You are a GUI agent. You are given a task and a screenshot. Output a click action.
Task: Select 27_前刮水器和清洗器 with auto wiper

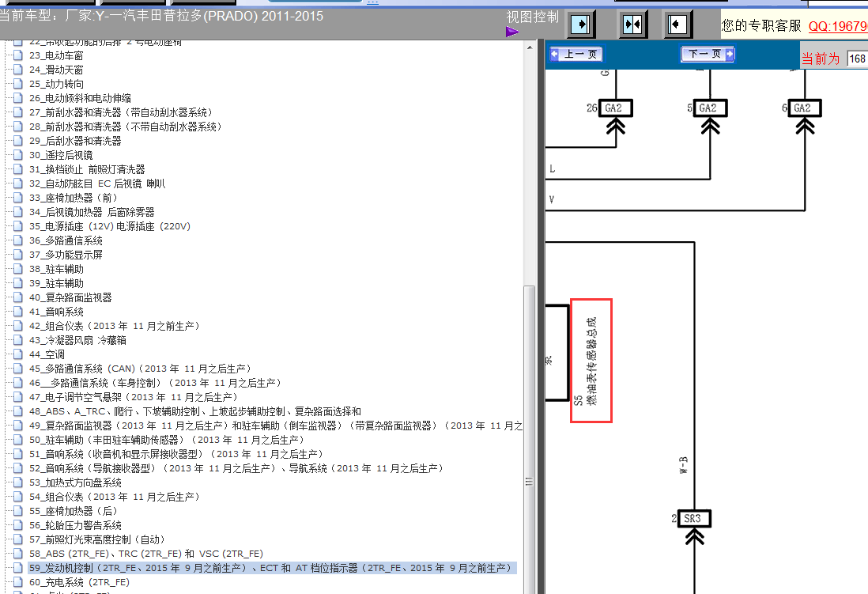(121, 112)
